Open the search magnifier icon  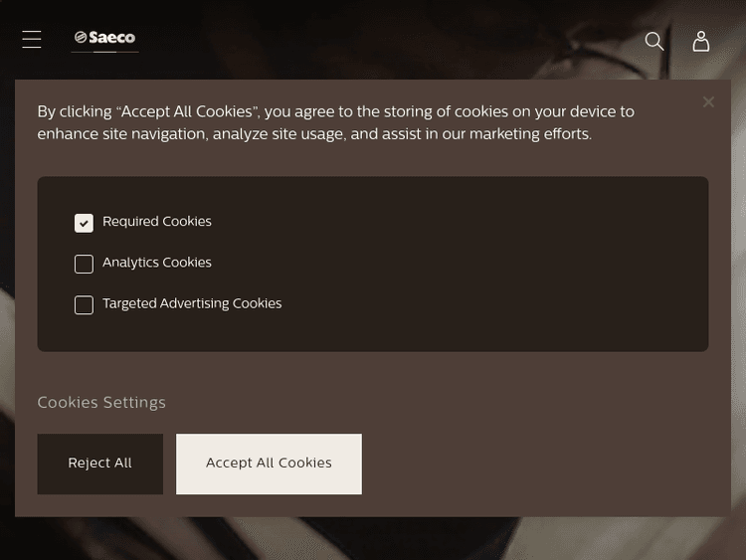coord(653,41)
